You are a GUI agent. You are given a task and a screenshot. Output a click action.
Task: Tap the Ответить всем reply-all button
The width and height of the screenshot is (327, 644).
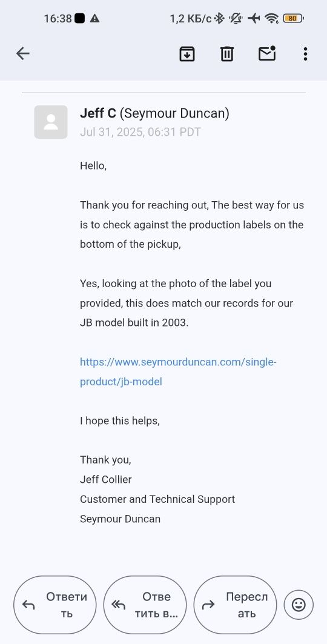tap(145, 605)
